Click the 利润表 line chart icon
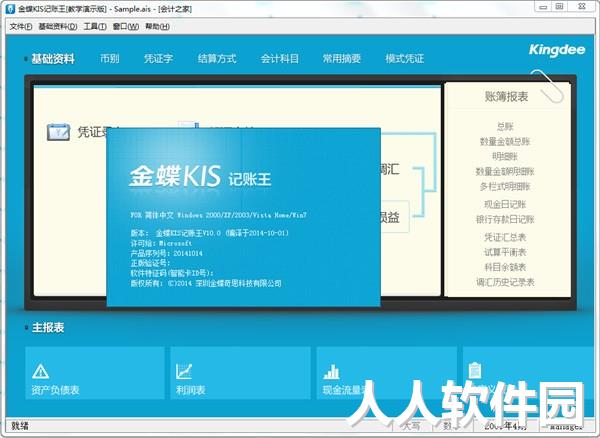Screen dimensions: 600x438 coord(184,371)
